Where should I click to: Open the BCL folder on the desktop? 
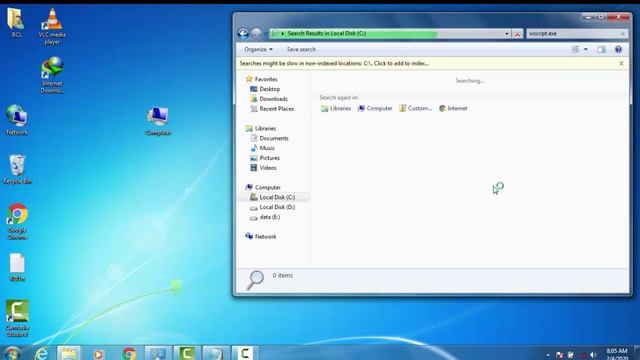tap(16, 22)
